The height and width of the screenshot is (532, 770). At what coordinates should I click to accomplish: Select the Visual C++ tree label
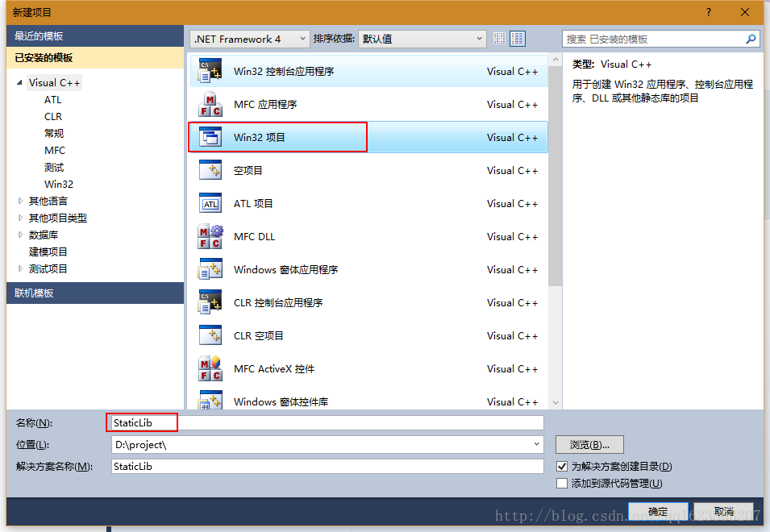click(54, 82)
